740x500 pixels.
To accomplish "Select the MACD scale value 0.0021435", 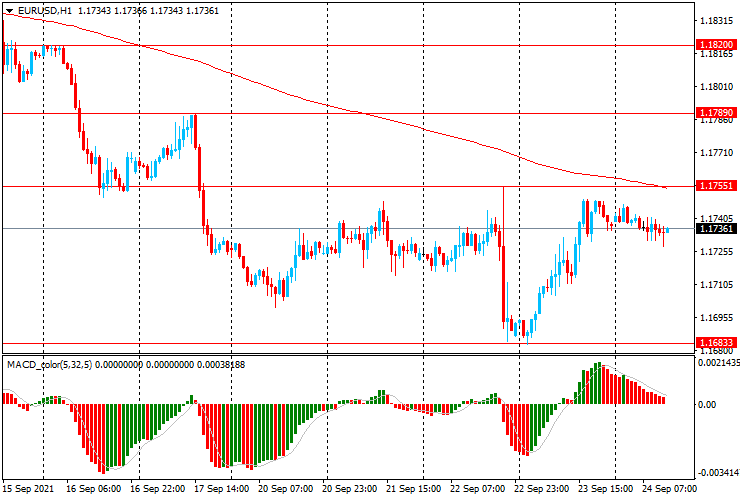I will click(x=718, y=363).
